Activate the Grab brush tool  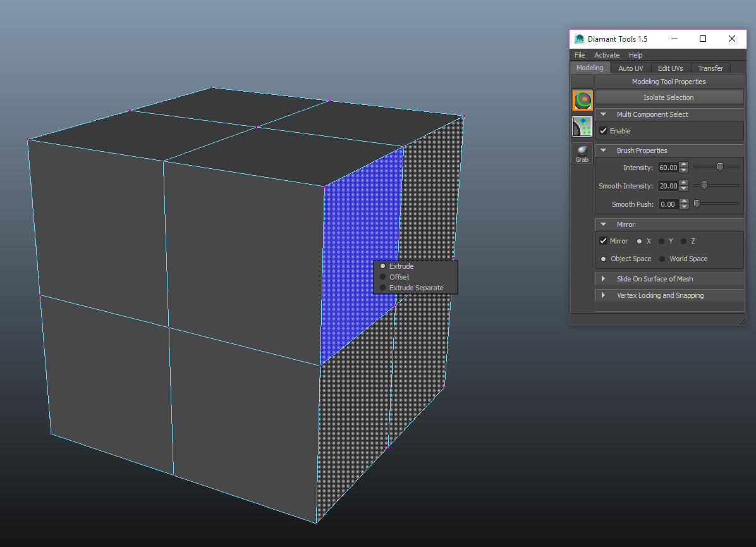[x=582, y=153]
